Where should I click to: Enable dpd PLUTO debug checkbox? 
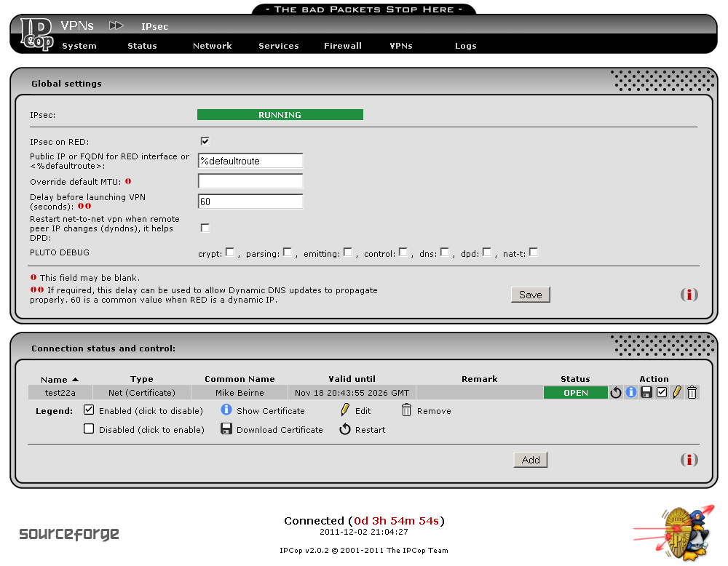(x=486, y=252)
